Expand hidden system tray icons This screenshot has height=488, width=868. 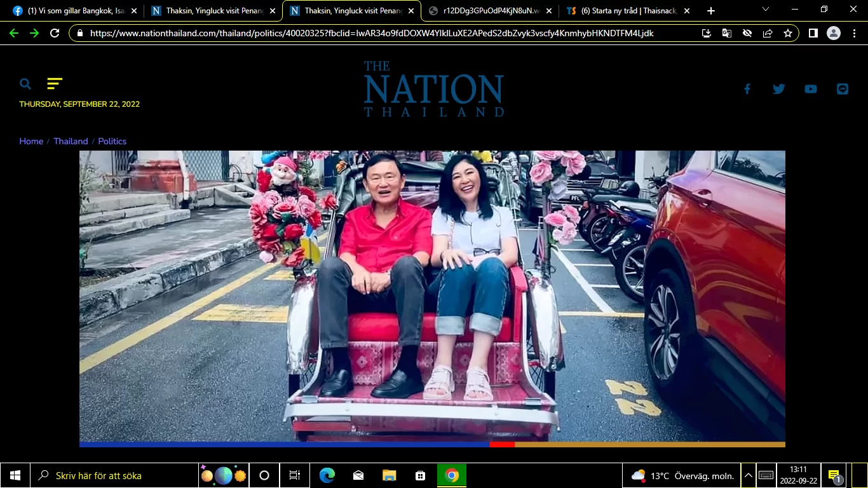[749, 475]
